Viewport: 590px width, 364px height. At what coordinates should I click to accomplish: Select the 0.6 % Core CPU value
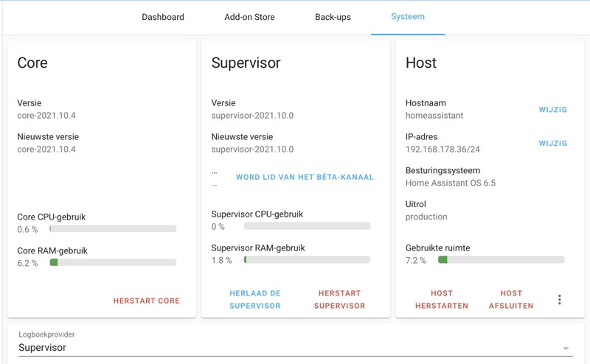27,229
